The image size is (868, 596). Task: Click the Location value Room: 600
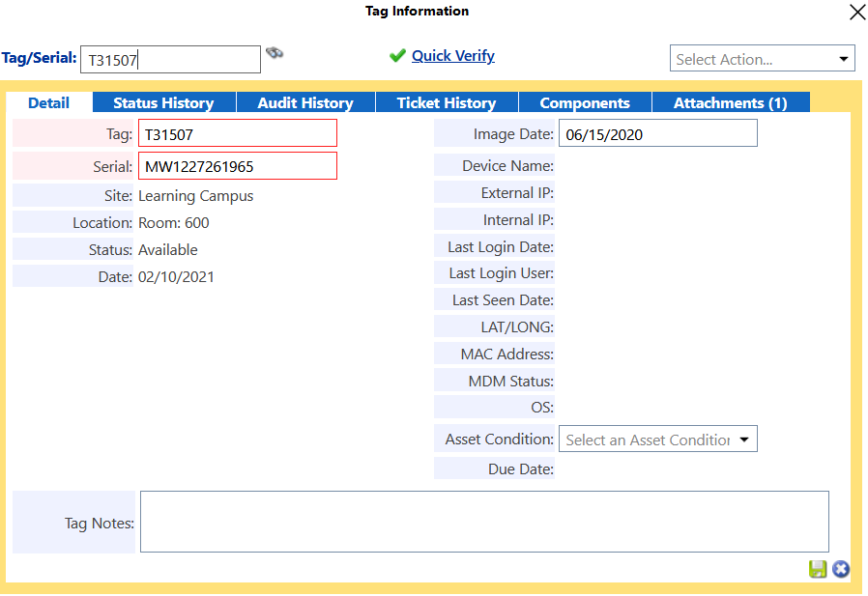pos(174,223)
